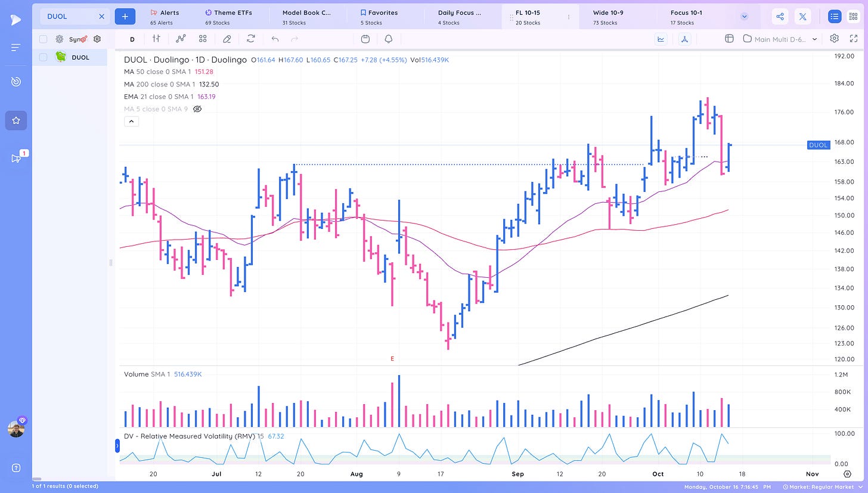Viewport: 868px width, 493px height.
Task: Open the calendar icon in chart toolbar
Action: coord(365,39)
